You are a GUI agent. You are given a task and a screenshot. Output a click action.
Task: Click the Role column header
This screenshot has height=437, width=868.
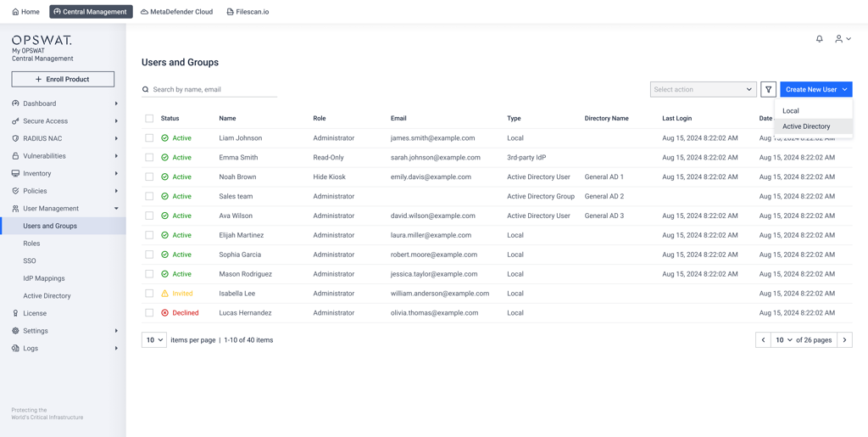pos(320,119)
